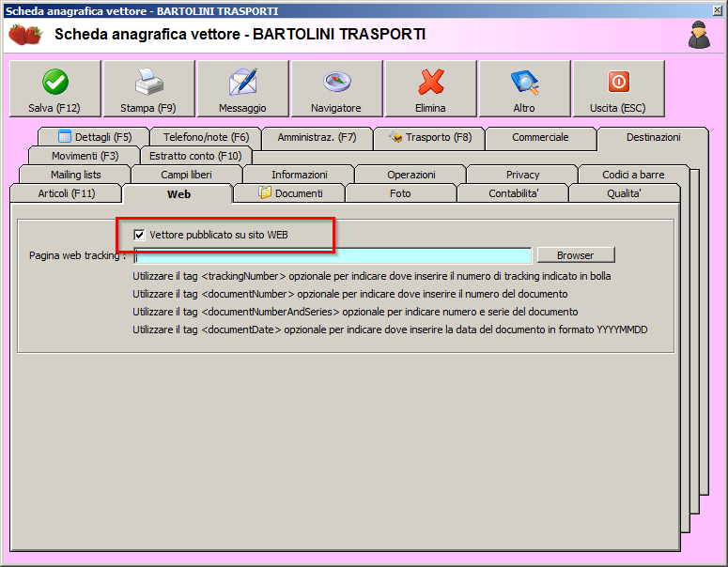Switch to Estratto conto (F10) tab
The height and width of the screenshot is (567, 728).
[x=195, y=156]
